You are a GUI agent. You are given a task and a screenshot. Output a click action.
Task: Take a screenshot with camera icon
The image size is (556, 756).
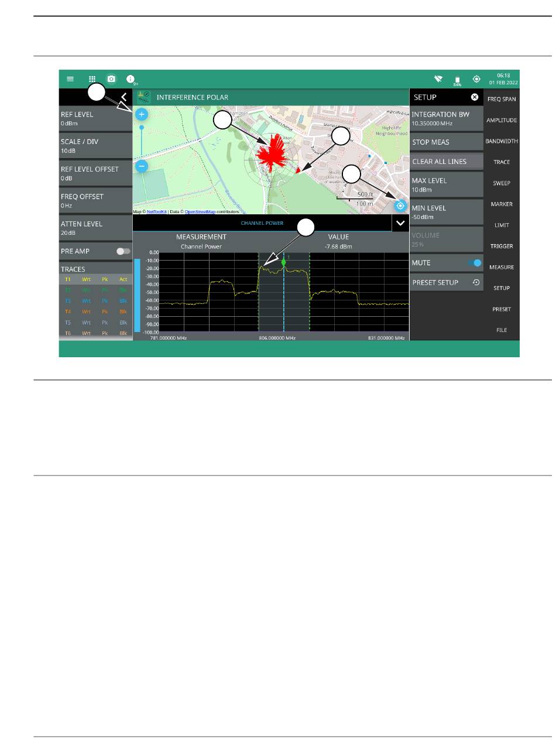tap(111, 78)
